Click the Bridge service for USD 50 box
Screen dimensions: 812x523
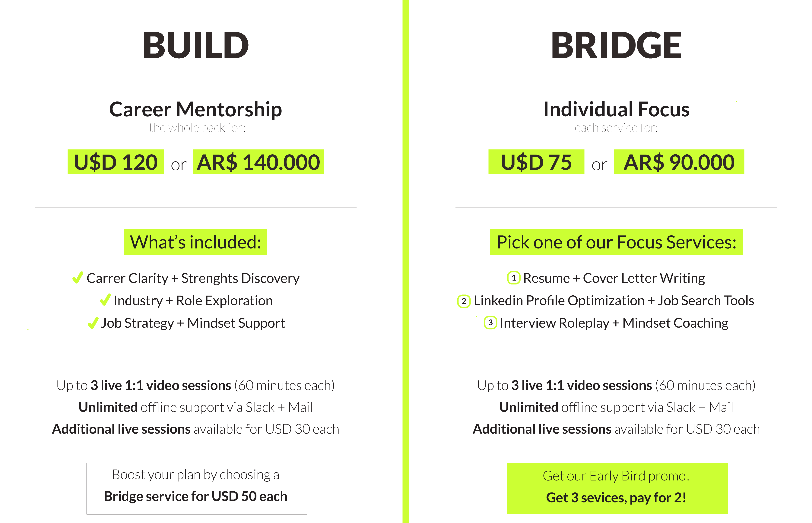[196, 488]
